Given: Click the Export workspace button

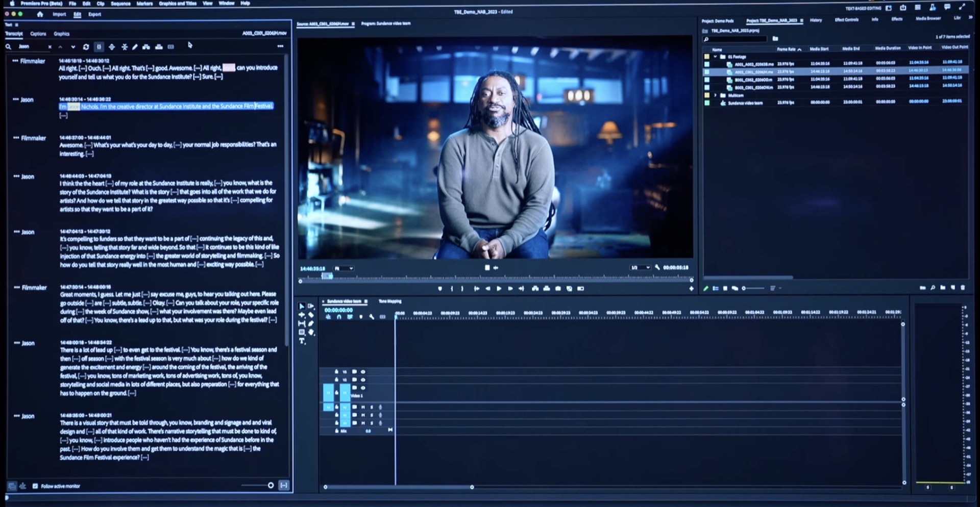Looking at the screenshot, I should coord(94,14).
